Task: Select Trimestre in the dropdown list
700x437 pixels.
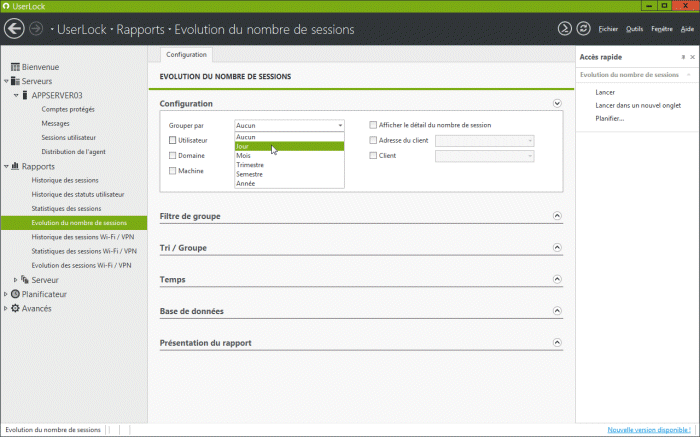Action: click(289, 165)
